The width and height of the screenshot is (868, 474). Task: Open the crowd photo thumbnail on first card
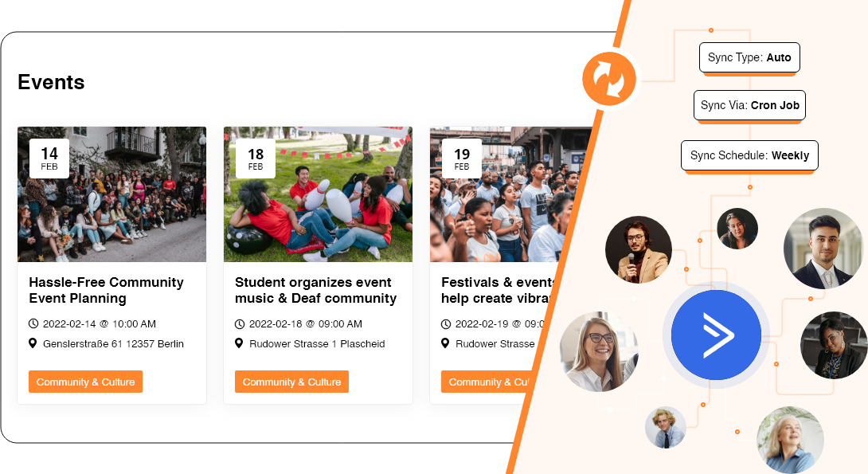[111, 194]
